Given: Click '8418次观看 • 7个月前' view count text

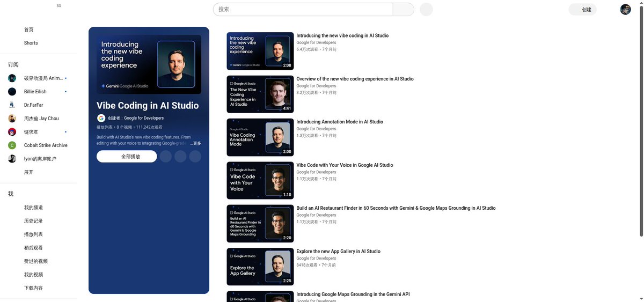Looking at the screenshot, I should pos(316,265).
